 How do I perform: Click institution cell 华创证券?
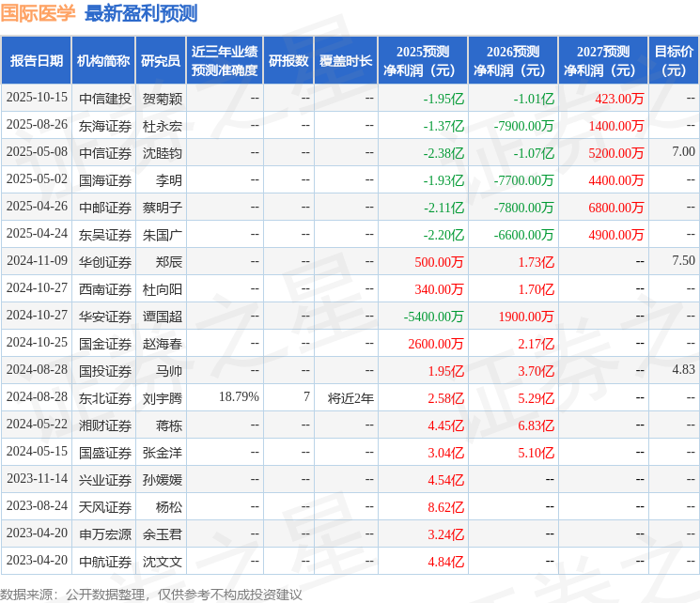[105, 262]
